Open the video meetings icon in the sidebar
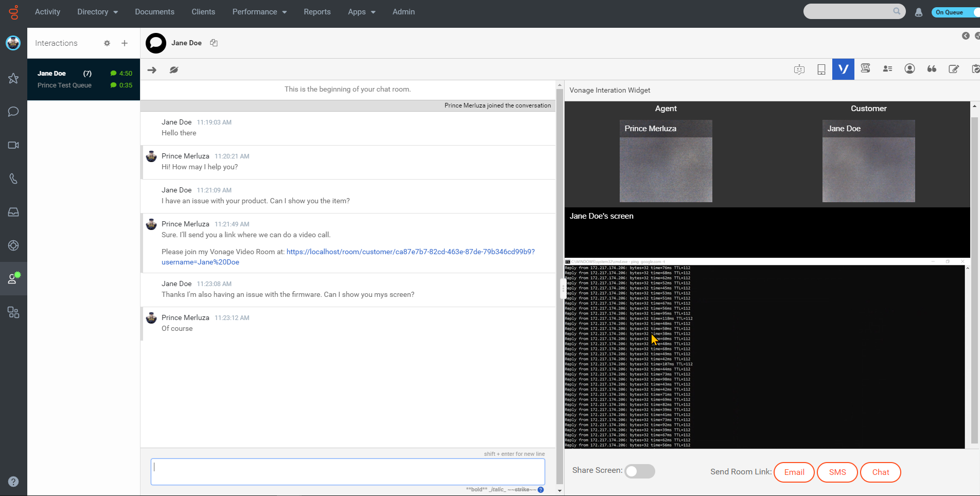The width and height of the screenshot is (980, 496). tap(13, 145)
